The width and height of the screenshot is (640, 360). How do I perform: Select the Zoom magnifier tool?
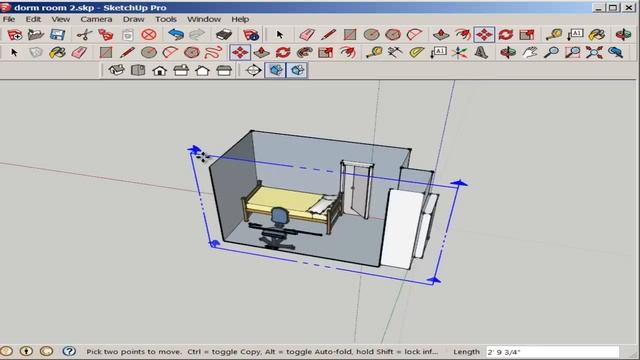pos(551,52)
